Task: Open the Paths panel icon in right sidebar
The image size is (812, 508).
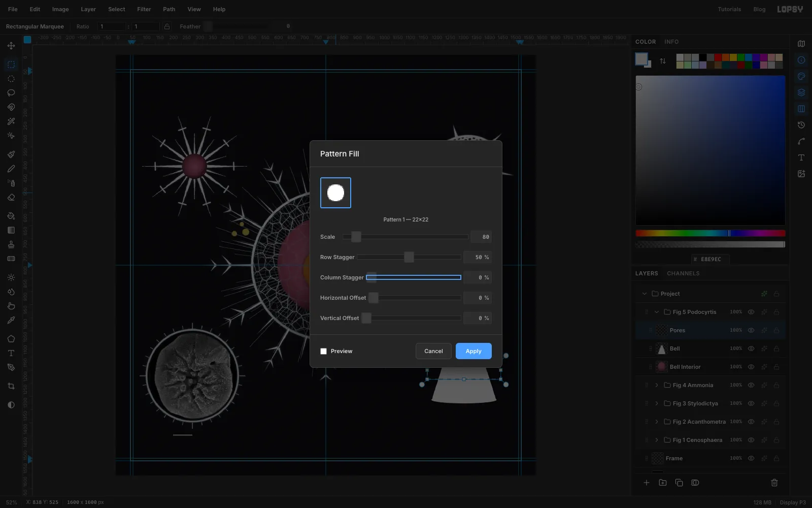Action: 801,141
